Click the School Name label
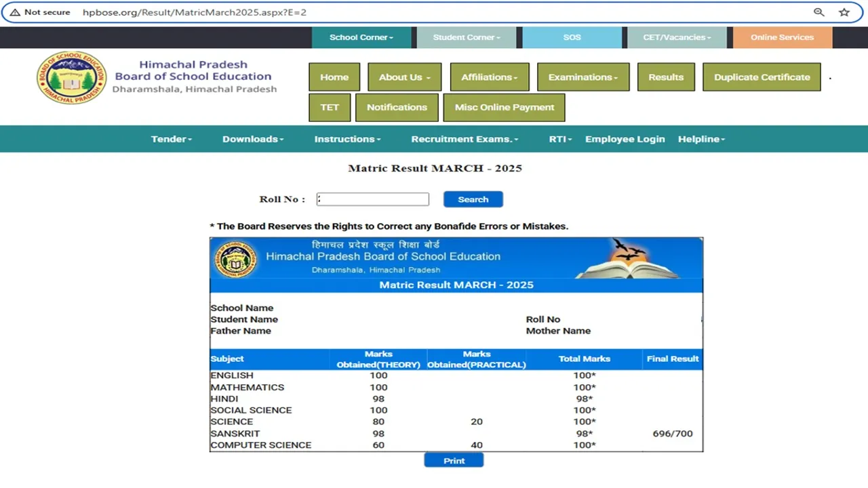Image resolution: width=868 pixels, height=488 pixels. (242, 308)
